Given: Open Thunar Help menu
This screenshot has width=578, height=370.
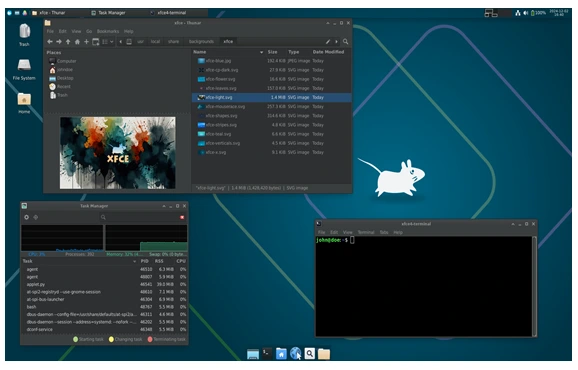Looking at the screenshot, I should tap(129, 31).
